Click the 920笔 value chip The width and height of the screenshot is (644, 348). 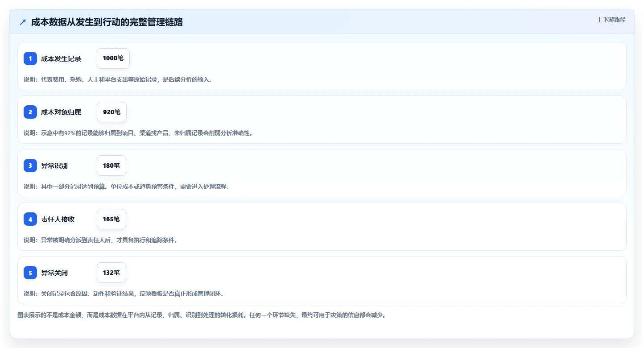coord(111,112)
